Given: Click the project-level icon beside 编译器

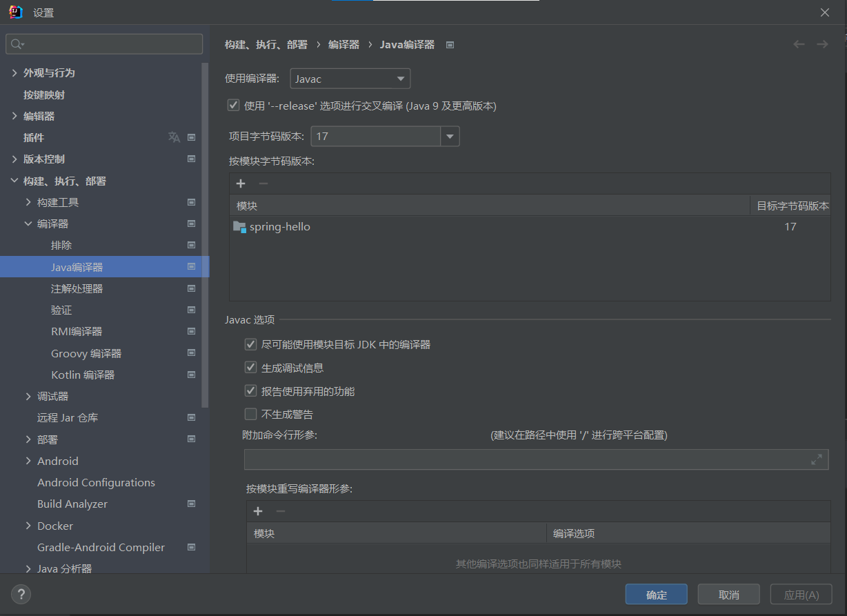Looking at the screenshot, I should pos(192,223).
